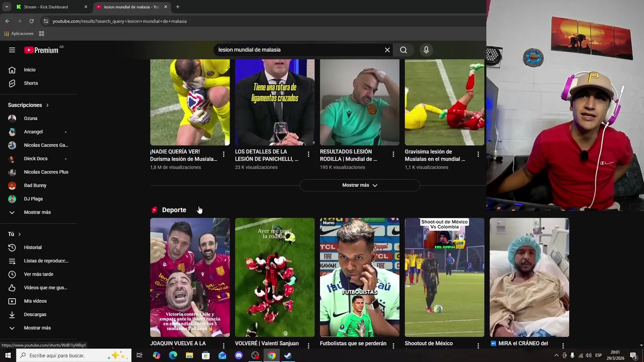
Task: Close the Kick Dashboard tab
Action: click(x=86, y=7)
